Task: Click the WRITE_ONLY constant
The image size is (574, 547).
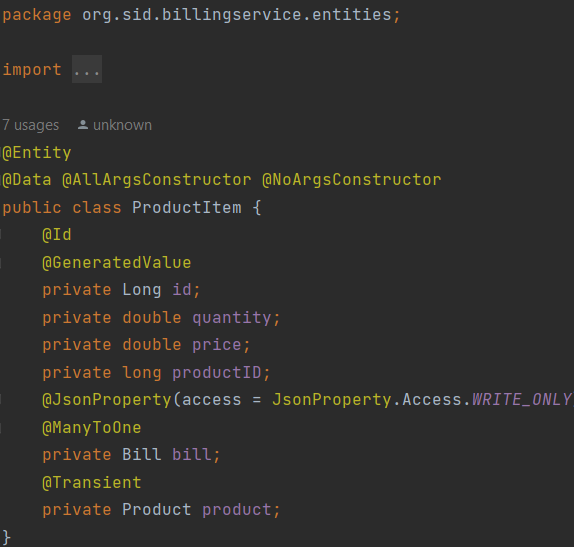Action: [522, 399]
